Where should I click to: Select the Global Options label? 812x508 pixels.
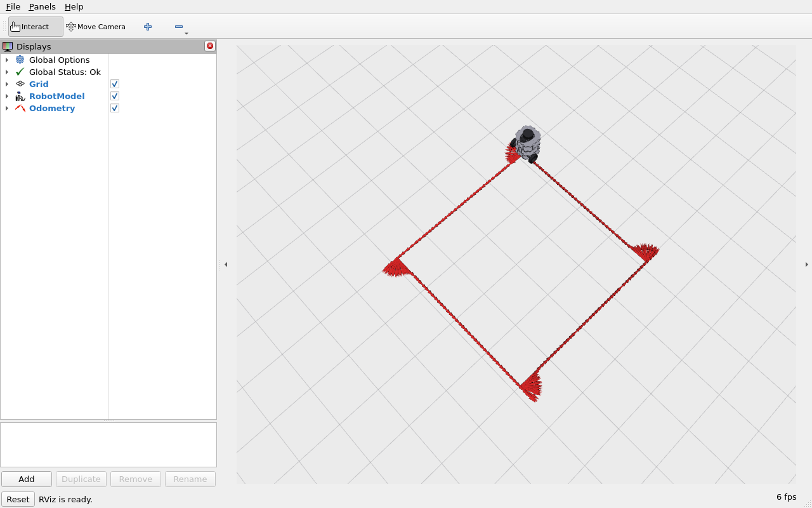60,60
